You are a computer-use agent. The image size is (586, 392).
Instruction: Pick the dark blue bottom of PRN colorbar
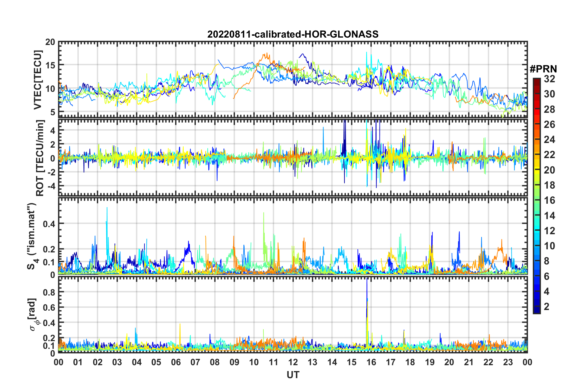tap(536, 311)
